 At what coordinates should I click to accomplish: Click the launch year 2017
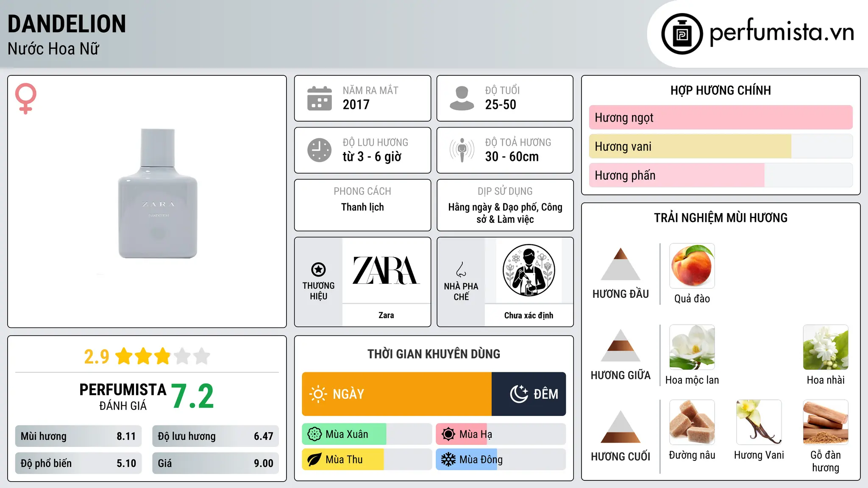coord(356,105)
